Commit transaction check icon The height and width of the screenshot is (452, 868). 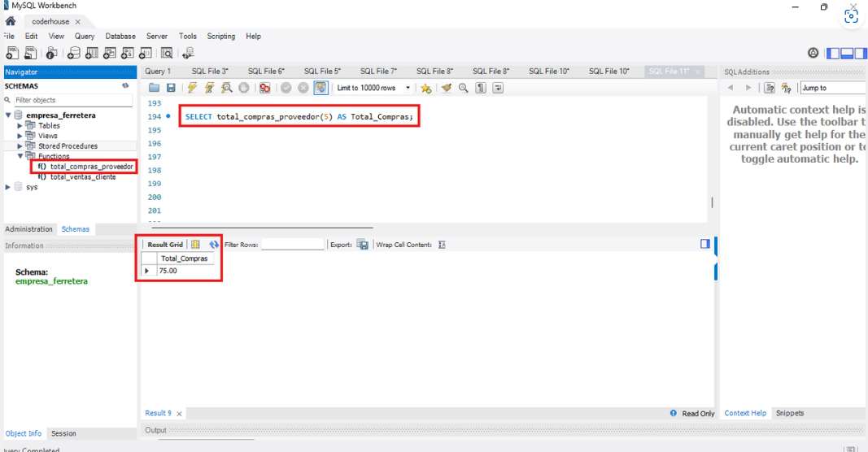pos(286,88)
